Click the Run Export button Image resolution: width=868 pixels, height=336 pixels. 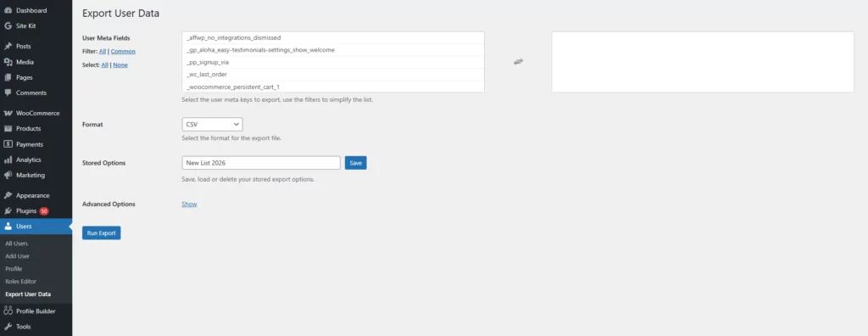click(x=102, y=232)
